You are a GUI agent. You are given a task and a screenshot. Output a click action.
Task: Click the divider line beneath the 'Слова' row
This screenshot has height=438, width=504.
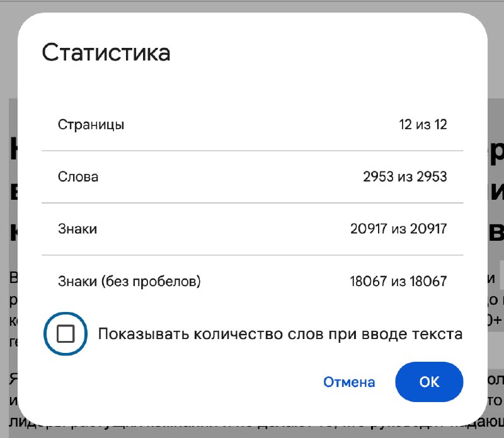click(253, 203)
